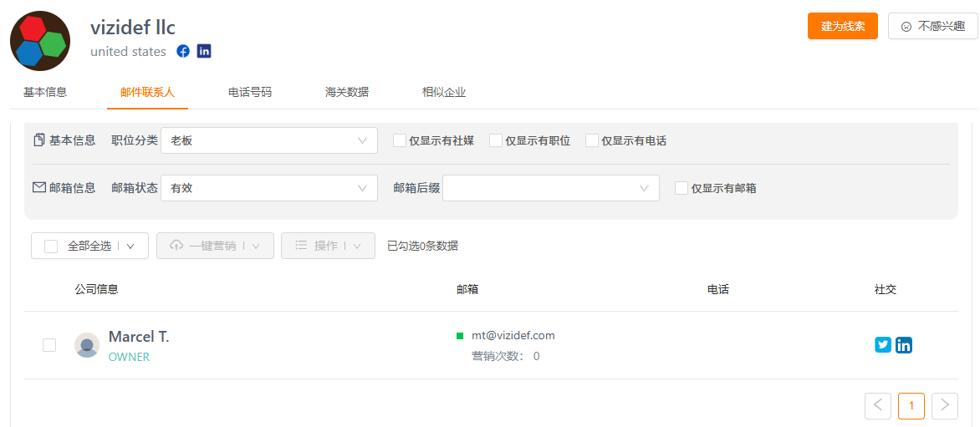Expand the 全部全选 dropdown arrow
The image size is (980, 427).
pos(130,246)
